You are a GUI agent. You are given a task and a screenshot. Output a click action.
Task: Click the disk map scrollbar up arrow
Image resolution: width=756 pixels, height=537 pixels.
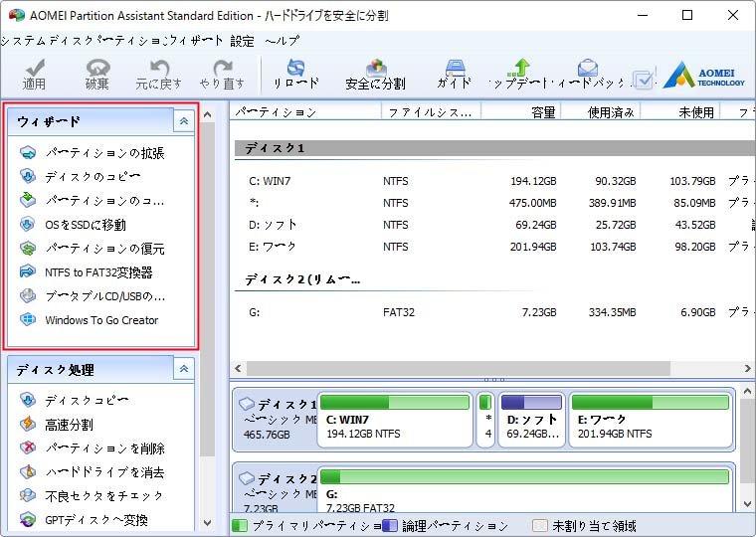click(x=747, y=391)
